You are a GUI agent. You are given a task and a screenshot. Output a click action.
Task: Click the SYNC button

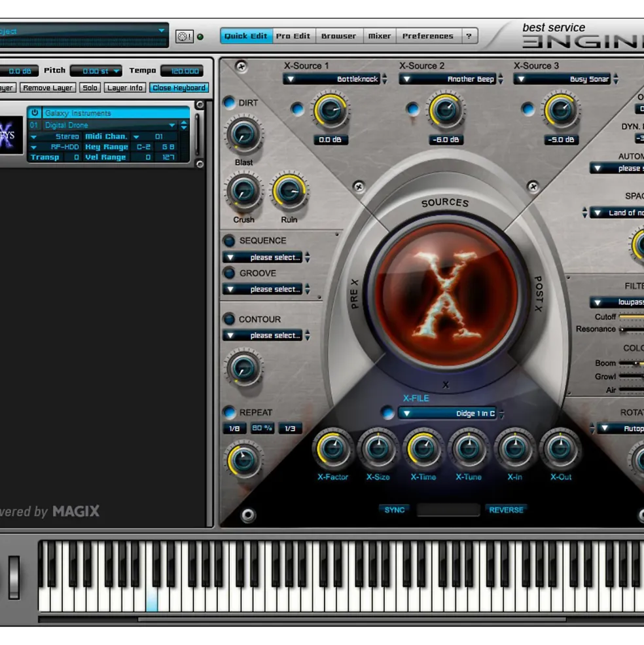395,509
